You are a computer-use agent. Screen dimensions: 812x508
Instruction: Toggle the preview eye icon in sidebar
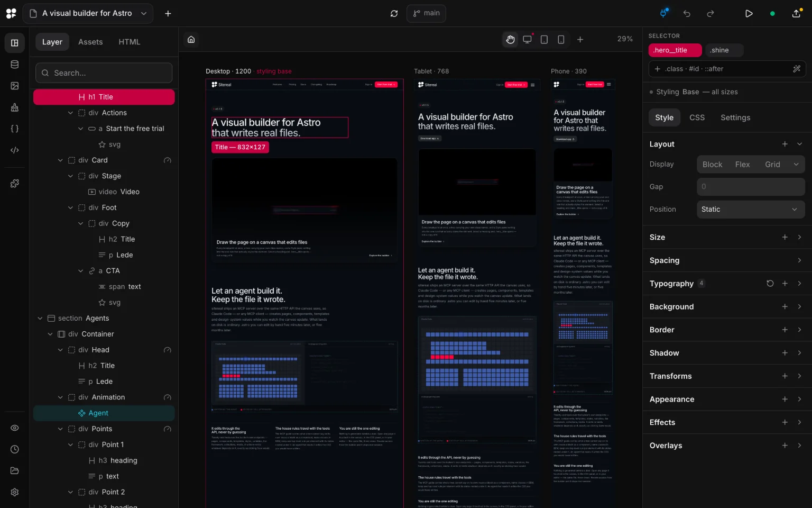click(x=15, y=428)
